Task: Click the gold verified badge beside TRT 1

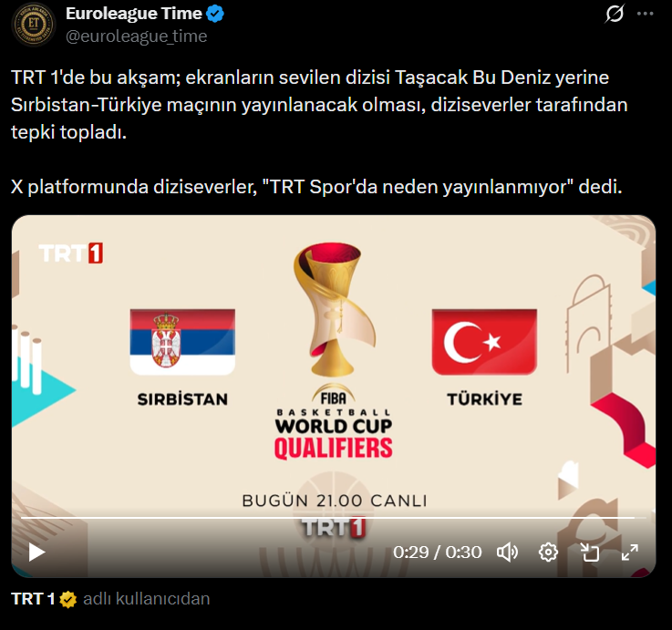Action: [x=67, y=599]
